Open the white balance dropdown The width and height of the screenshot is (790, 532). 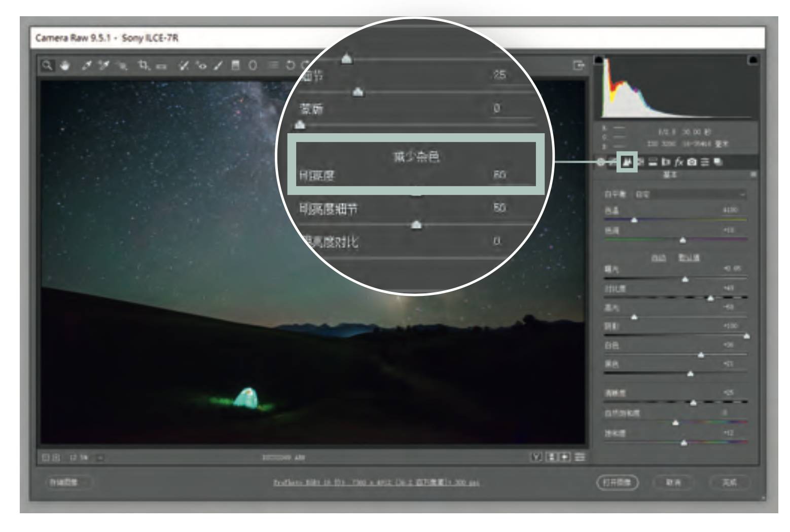click(x=690, y=194)
